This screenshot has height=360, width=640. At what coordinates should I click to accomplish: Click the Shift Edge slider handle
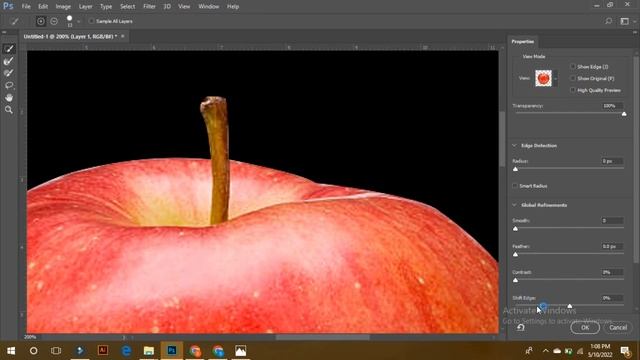pyautogui.click(x=569, y=306)
